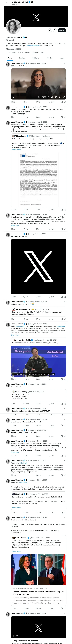The image size is (72, 644).
Task: Switch to the Replies tab
Action: (x=22, y=58)
